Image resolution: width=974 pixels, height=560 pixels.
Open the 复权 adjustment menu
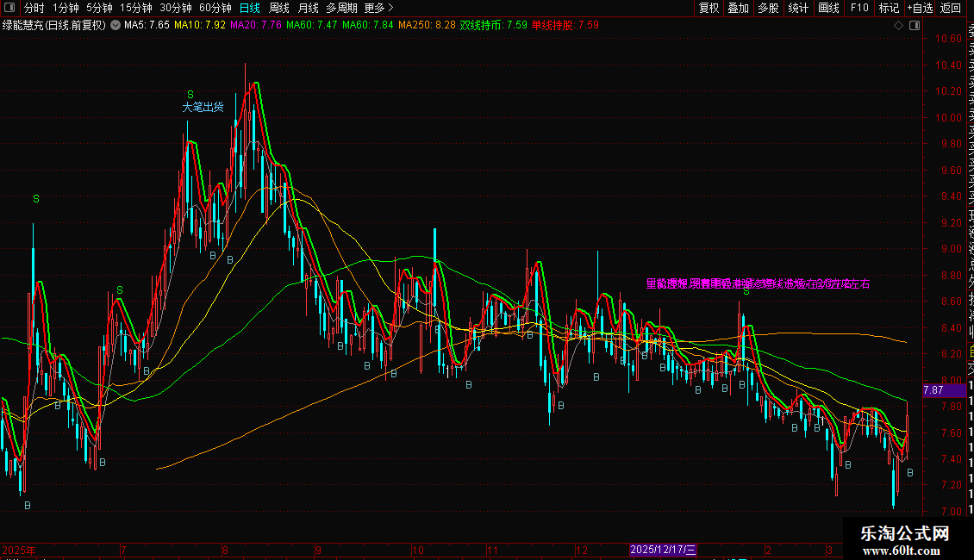(x=709, y=8)
